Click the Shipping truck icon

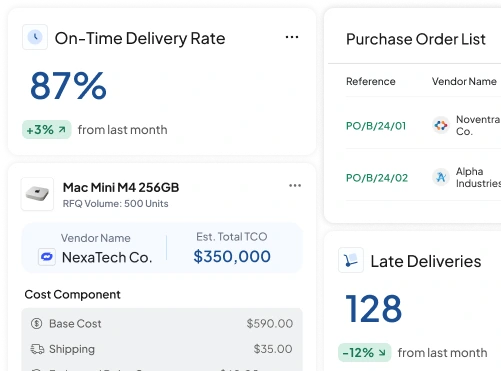(37, 349)
